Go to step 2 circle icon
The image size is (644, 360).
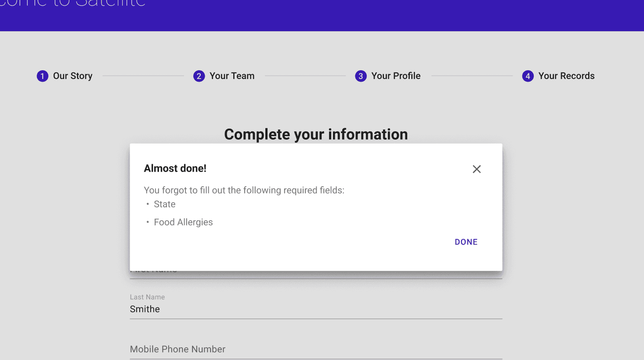click(x=199, y=76)
